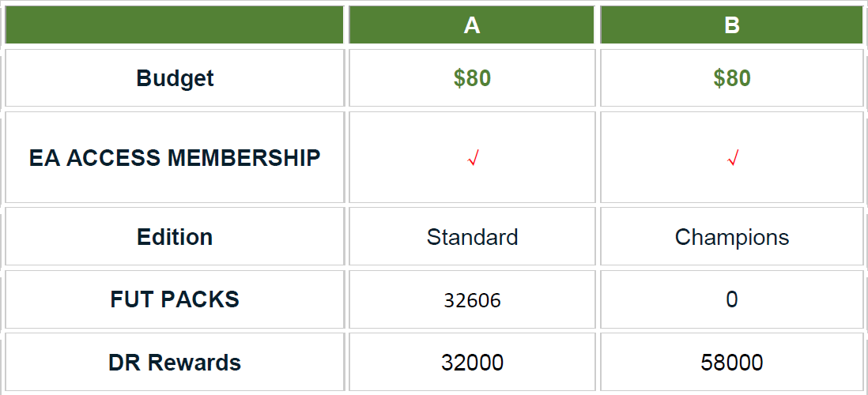Screen dimensions: 868x395
Task: Click the DR Rewards row label
Action: tap(175, 363)
